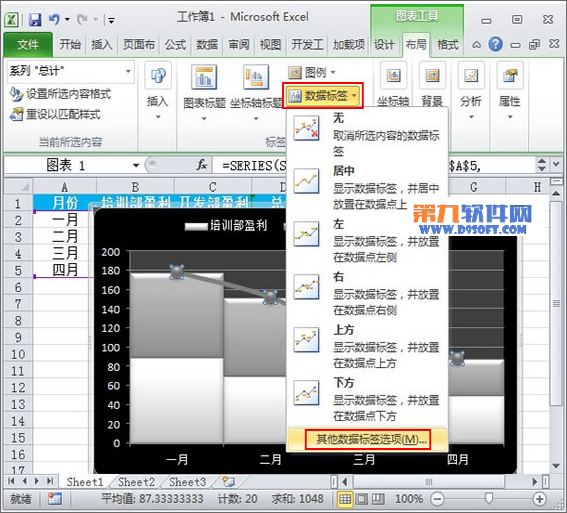Click the Insert (插入) group icon

point(158,75)
